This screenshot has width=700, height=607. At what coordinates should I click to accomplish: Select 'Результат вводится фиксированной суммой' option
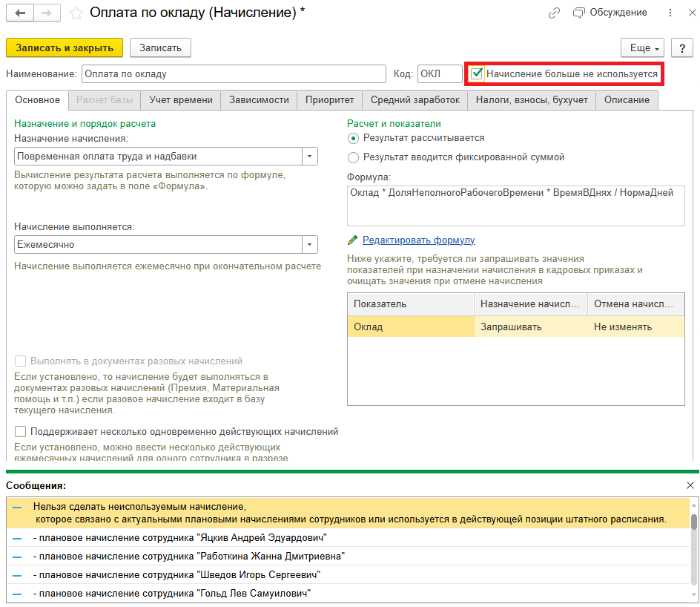tap(354, 157)
